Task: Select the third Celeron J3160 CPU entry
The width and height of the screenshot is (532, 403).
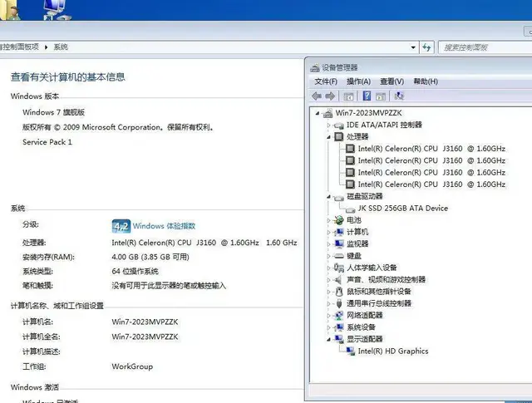Action: tap(431, 172)
